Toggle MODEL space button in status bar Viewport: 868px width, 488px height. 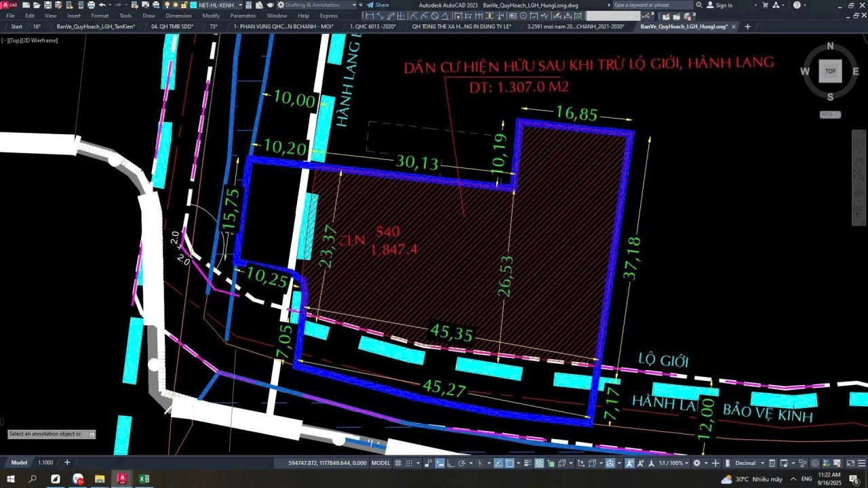point(381,463)
